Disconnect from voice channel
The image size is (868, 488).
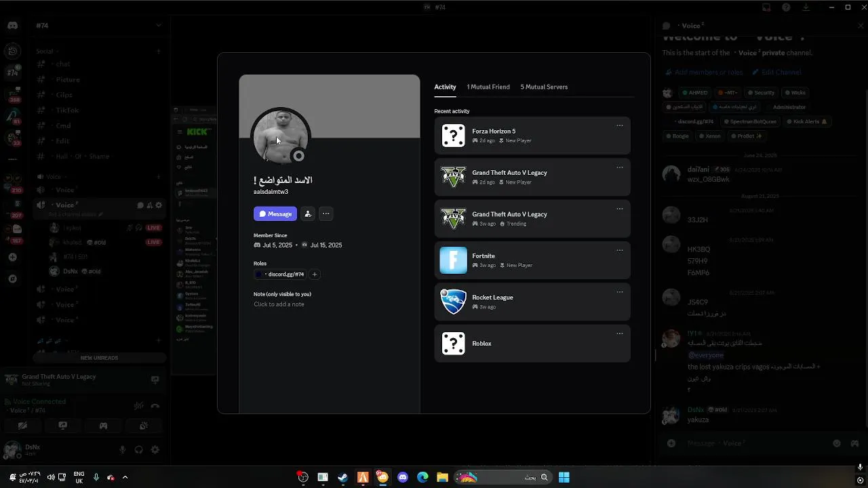[x=155, y=406]
